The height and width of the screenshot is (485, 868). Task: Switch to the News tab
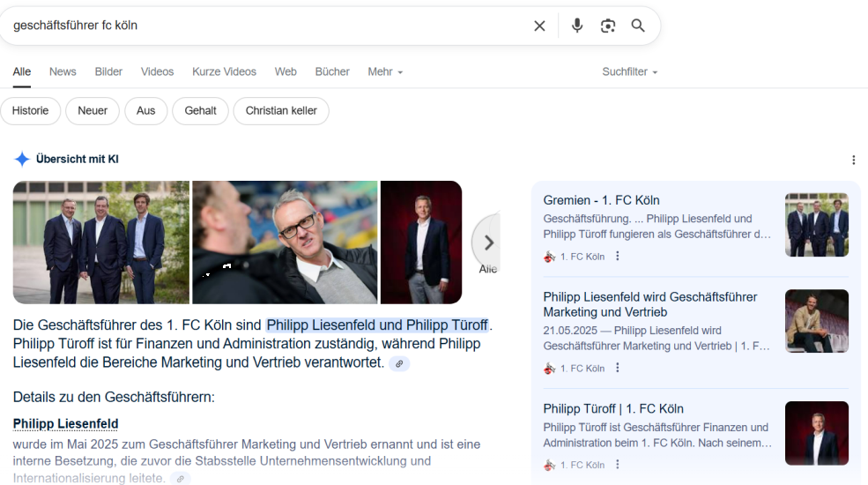pyautogui.click(x=63, y=72)
